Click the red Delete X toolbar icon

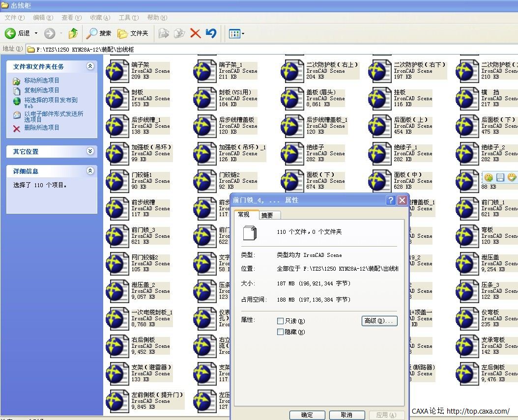(195, 33)
